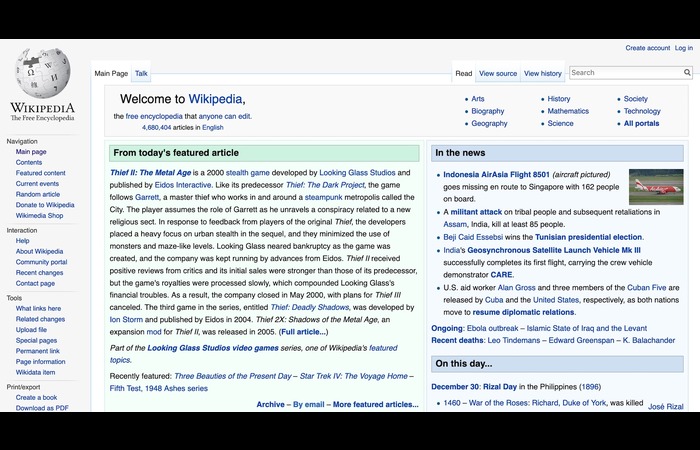This screenshot has height=450, width=700.
Task: Open Thief: Deadly Shadows link
Action: [309, 308]
